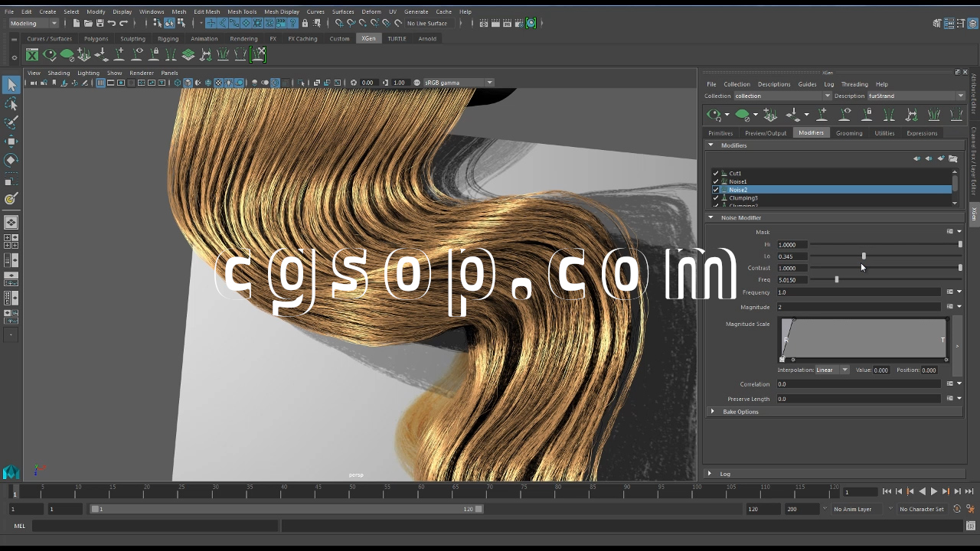Click the Rotate tool in the toolbox
Image resolution: width=980 pixels, height=551 pixels.
click(x=11, y=160)
